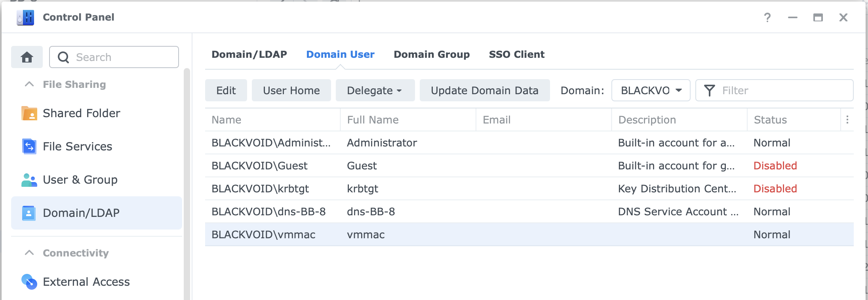Open Shared Folder in sidebar
Image resolution: width=868 pixels, height=300 pixels.
point(97,113)
